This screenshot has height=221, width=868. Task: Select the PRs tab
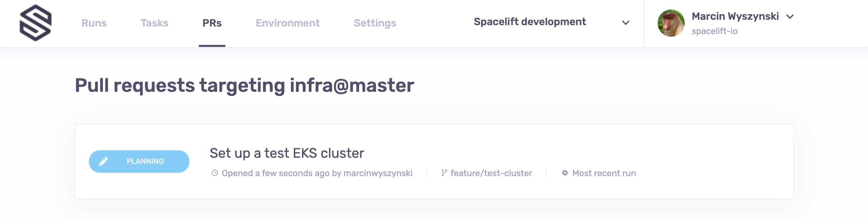click(212, 23)
